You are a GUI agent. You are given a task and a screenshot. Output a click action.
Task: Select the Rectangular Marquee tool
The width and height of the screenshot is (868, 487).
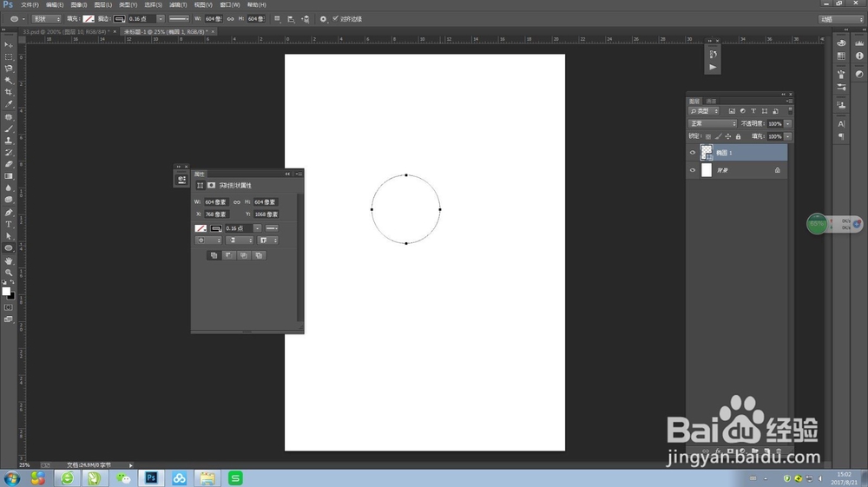click(x=9, y=57)
